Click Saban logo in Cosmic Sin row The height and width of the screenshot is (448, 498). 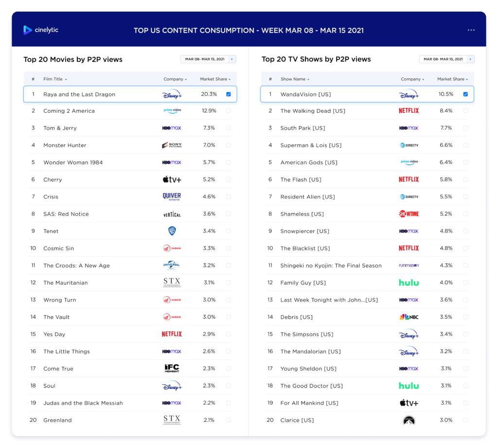click(172, 248)
